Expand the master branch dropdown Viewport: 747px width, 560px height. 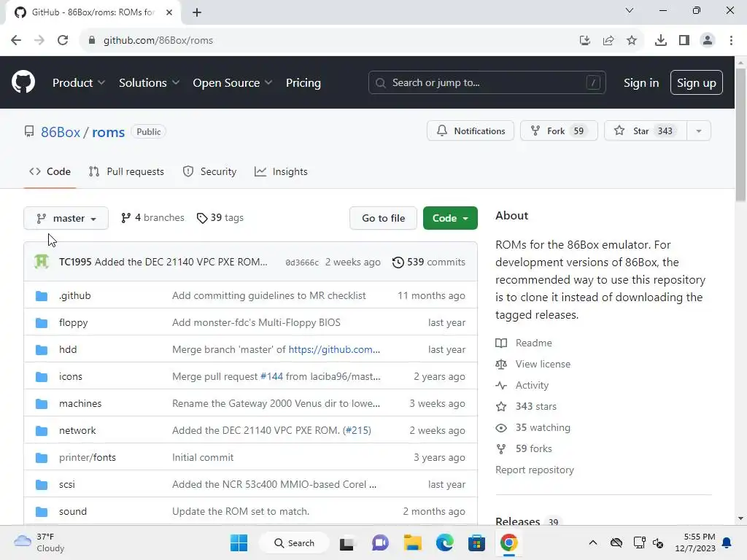point(66,218)
